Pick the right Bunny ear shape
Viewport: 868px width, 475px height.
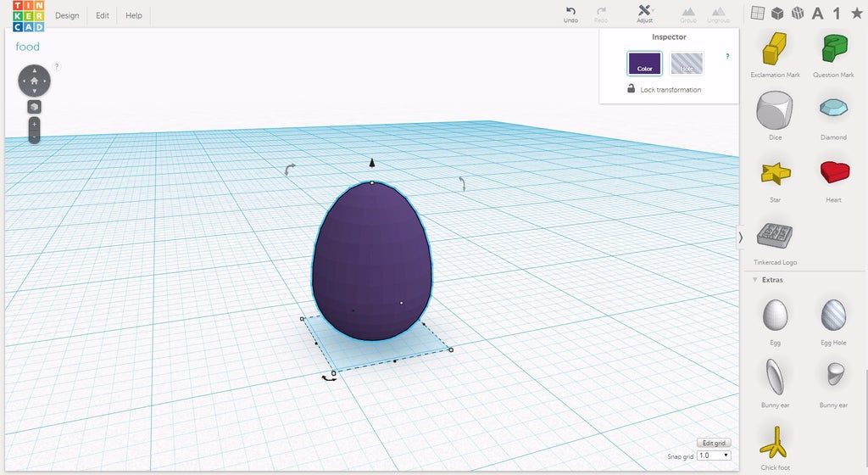coord(835,374)
